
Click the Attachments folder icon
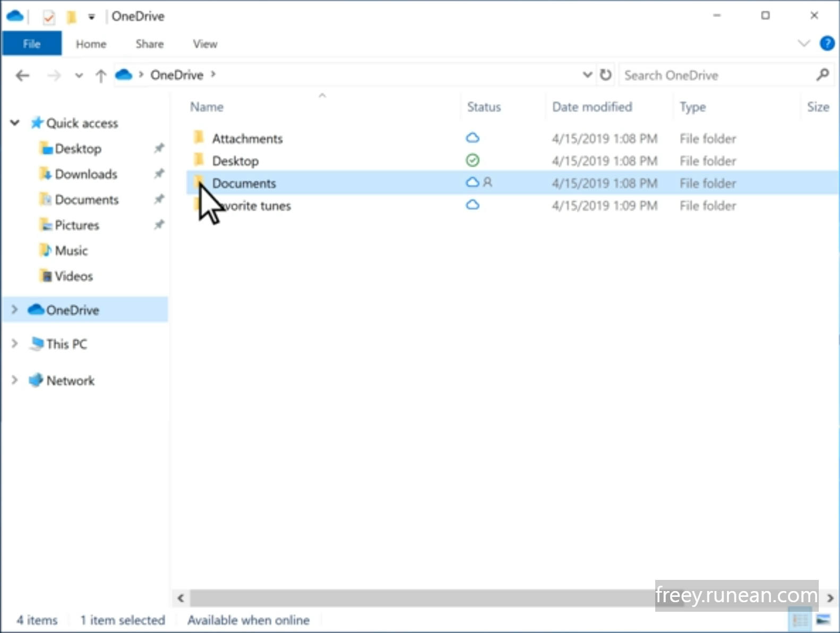coord(199,138)
